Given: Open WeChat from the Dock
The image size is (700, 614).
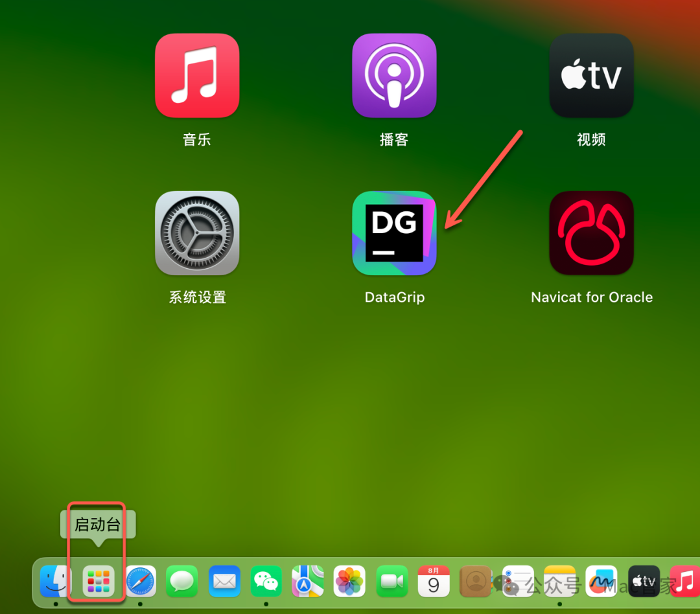Looking at the screenshot, I should click(266, 581).
